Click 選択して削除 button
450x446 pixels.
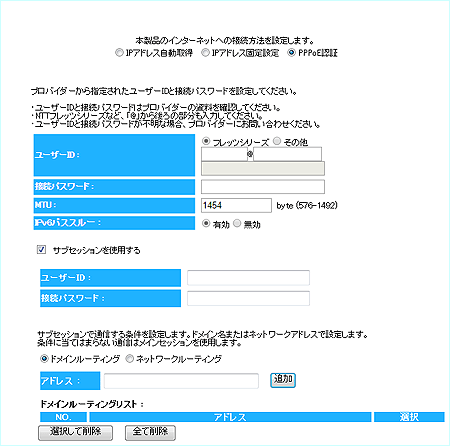point(76,433)
